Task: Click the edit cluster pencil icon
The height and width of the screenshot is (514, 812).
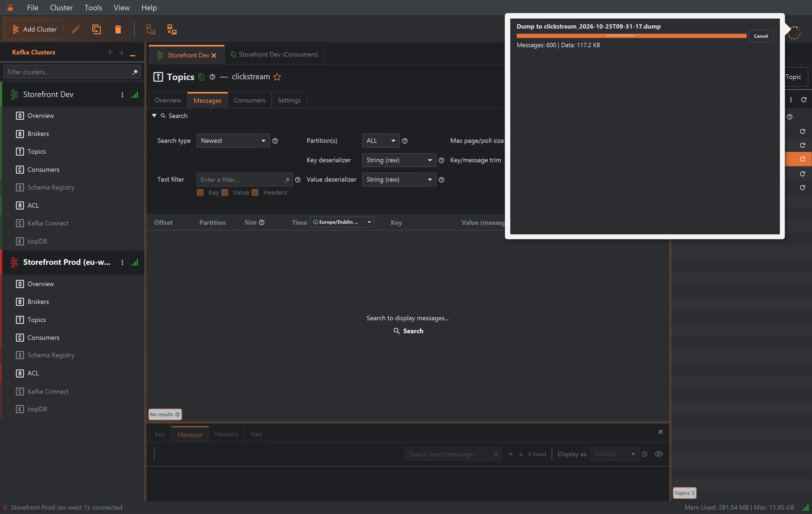Action: click(75, 29)
